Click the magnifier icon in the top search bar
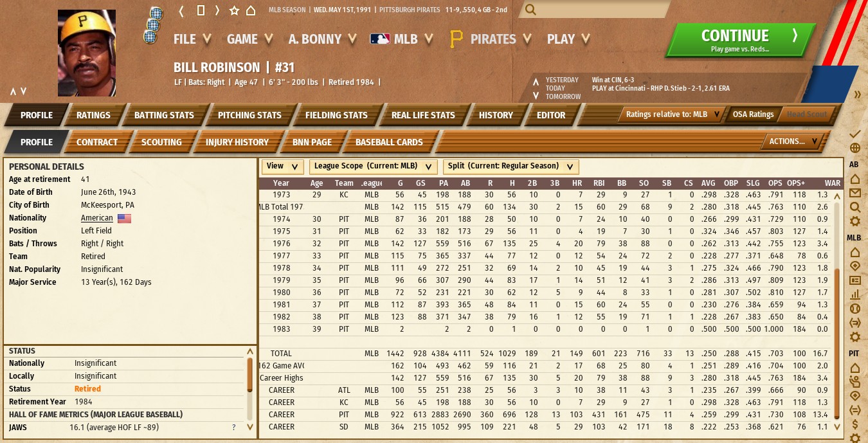Screen dimensions: 868x443 point(530,10)
